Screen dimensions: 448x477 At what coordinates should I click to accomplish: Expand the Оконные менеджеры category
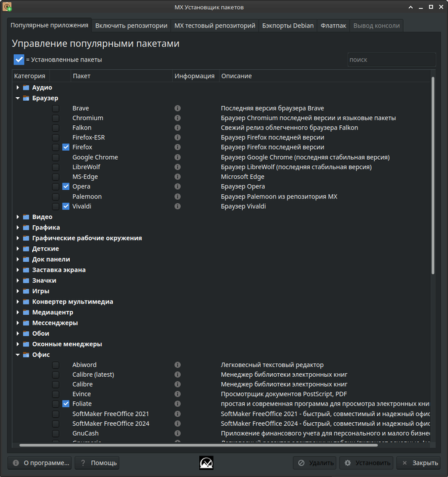(x=18, y=344)
